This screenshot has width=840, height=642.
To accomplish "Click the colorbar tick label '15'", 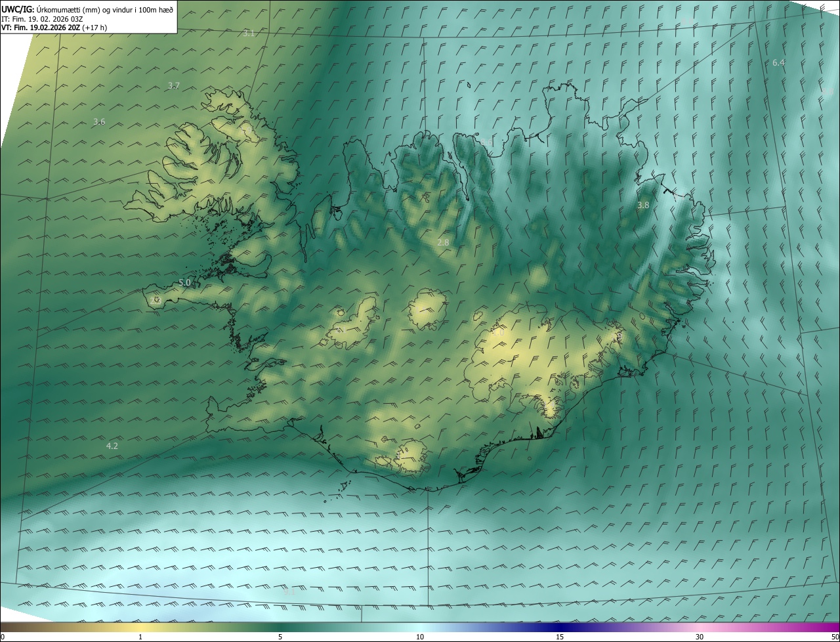I will (x=560, y=637).
